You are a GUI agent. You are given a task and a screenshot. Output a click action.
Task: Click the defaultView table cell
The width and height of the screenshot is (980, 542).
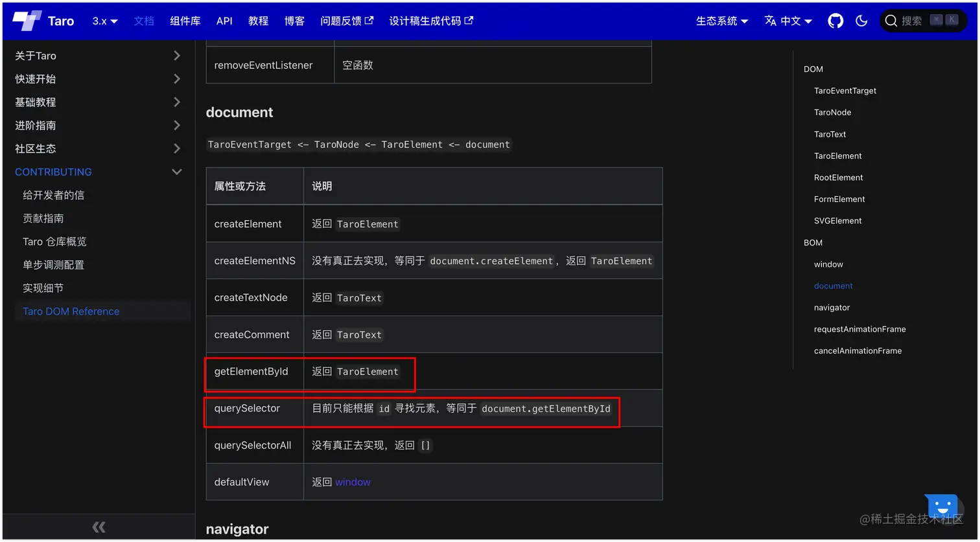coord(255,482)
